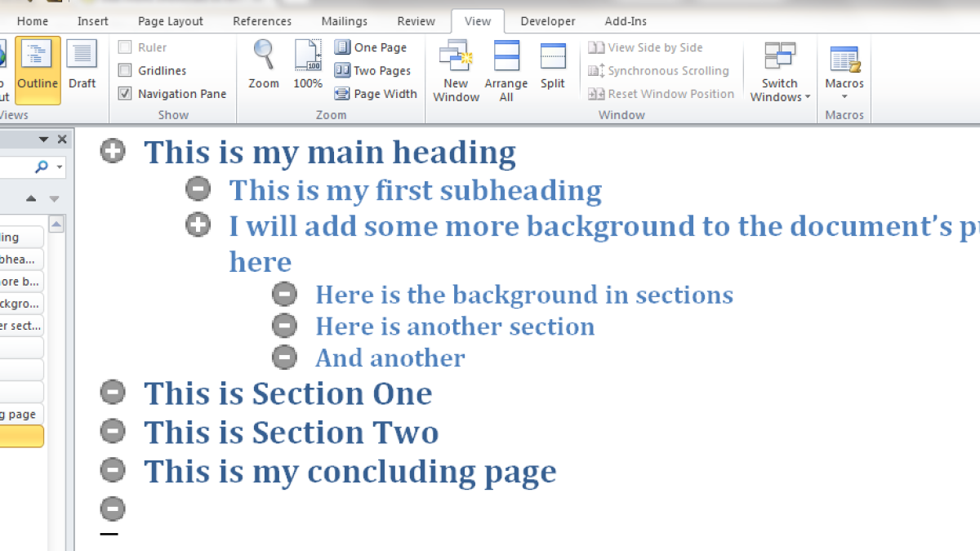The width and height of the screenshot is (980, 551).
Task: Select Outline view button
Action: (38, 64)
